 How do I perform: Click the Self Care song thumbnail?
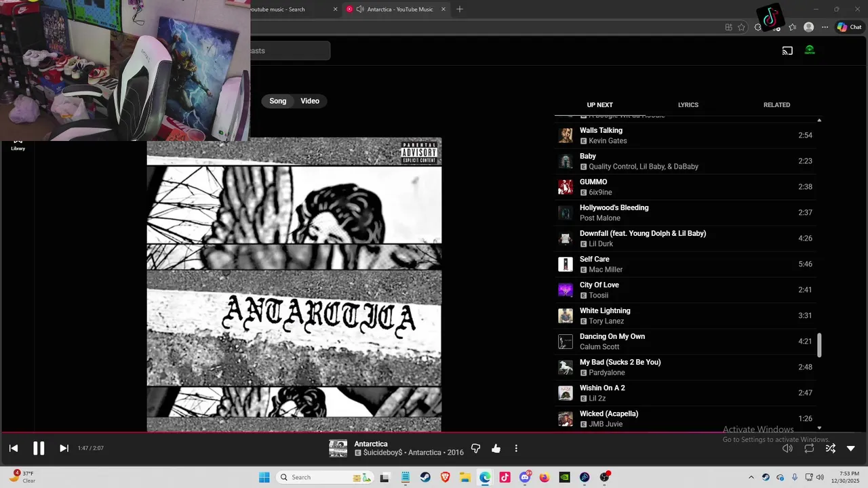[x=566, y=264]
